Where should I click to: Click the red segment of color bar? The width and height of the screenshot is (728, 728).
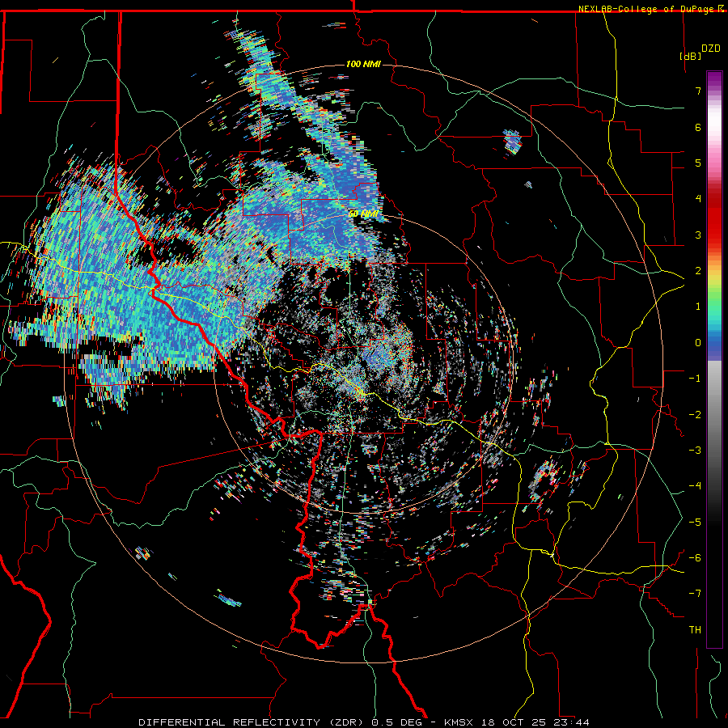click(714, 218)
